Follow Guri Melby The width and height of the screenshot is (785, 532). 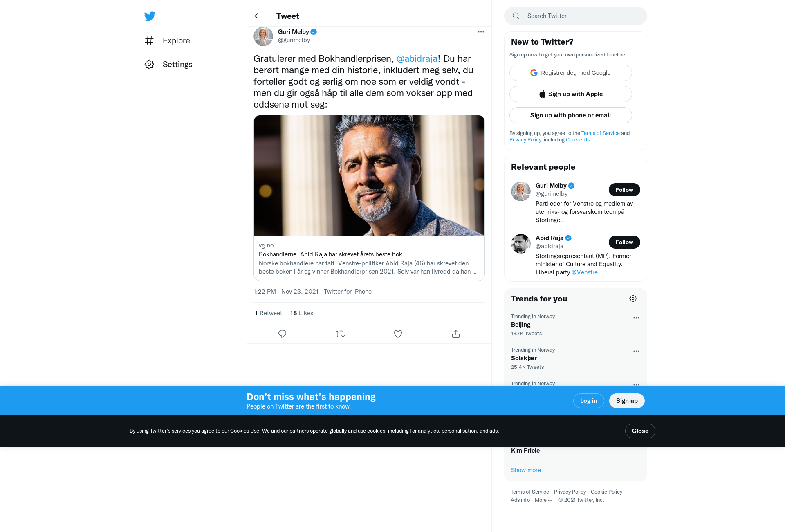pos(624,190)
